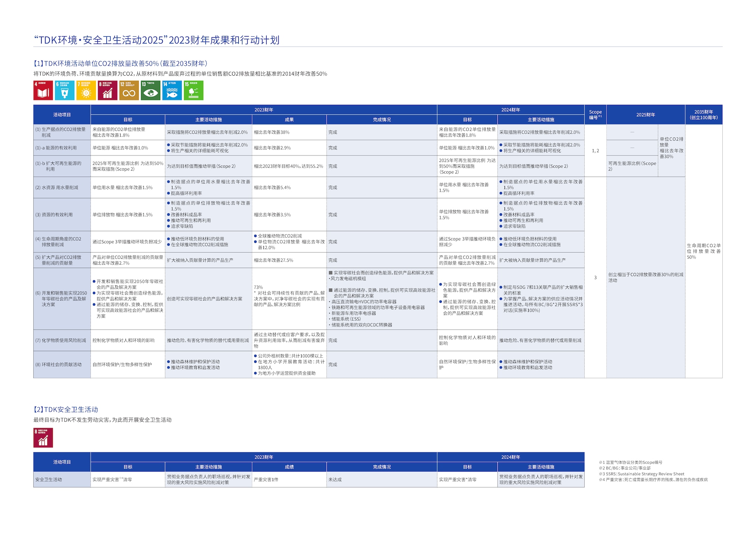Click the 【1】 CO2 emission improvement section heading

pos(120,64)
